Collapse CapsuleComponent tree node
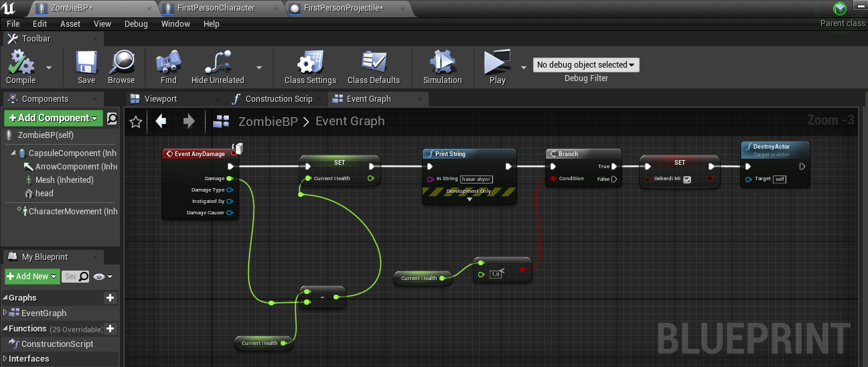Image resolution: width=868 pixels, height=367 pixels. (13, 153)
